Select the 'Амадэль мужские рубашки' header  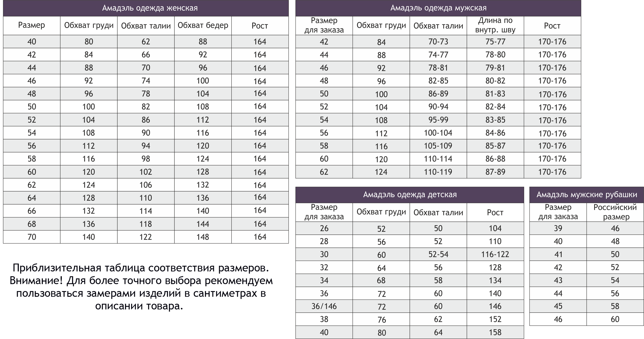587,195
